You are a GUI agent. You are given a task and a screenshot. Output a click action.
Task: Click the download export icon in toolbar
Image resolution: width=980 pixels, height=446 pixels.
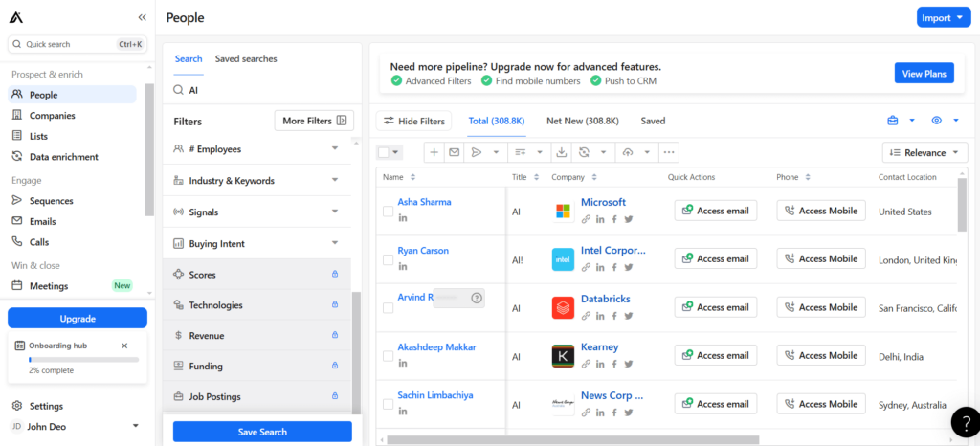562,152
